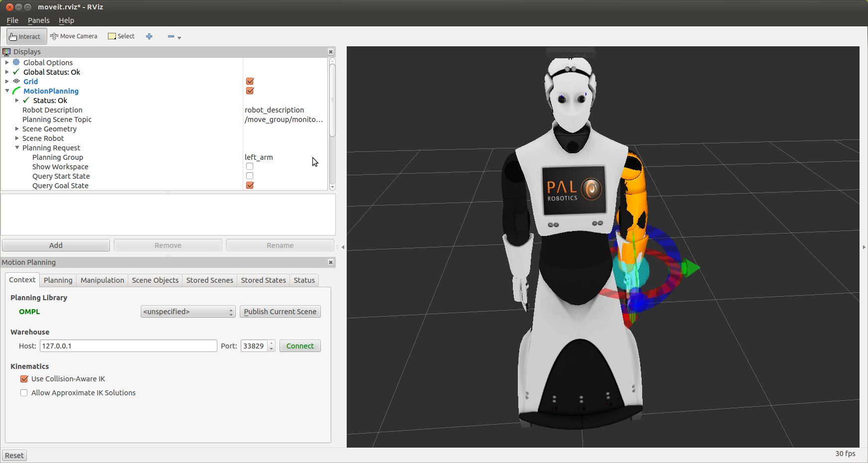Screen dimensions: 868x463
Task: Switch to the Stored Scenes tab
Action: coord(209,280)
